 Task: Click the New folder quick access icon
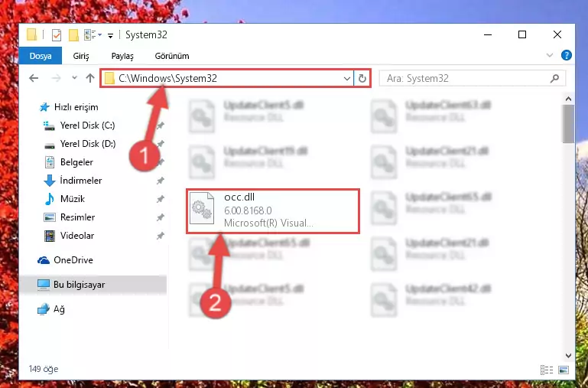[x=73, y=35]
